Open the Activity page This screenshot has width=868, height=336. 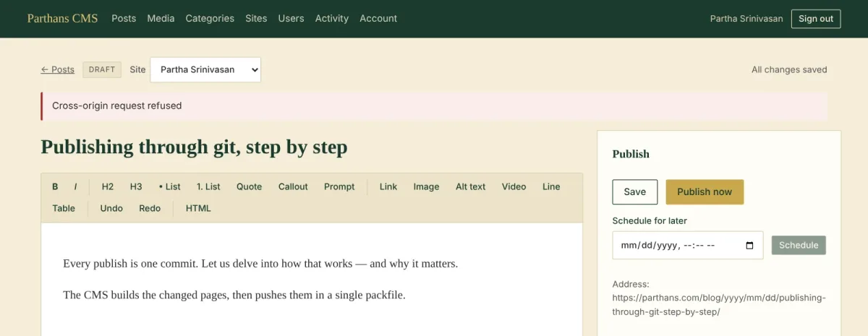332,19
